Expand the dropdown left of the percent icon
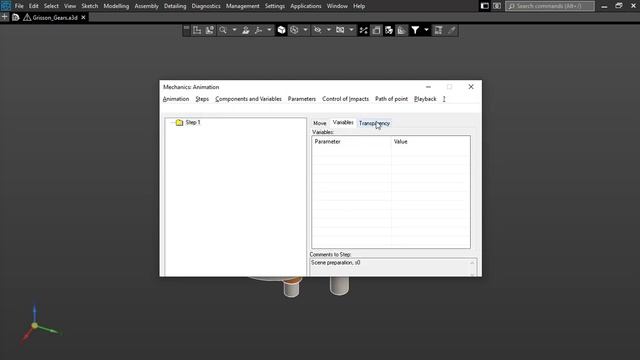Screen dimensions: 640x360 pos(351,30)
